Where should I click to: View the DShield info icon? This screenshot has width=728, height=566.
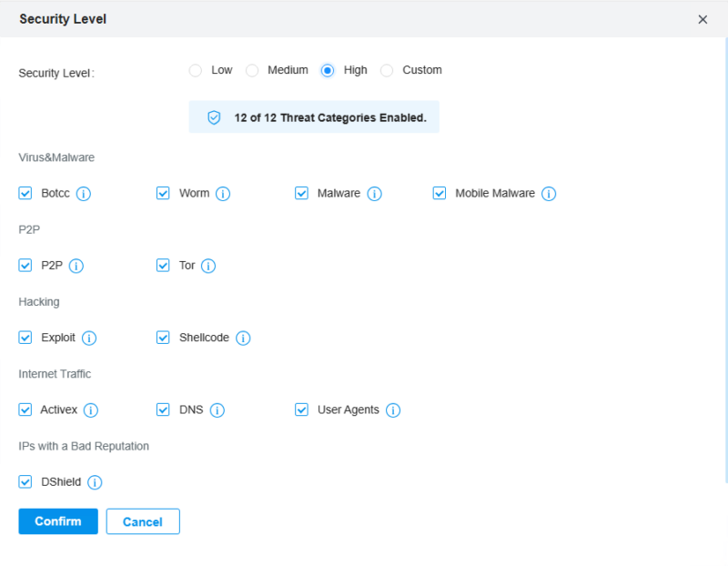point(96,481)
